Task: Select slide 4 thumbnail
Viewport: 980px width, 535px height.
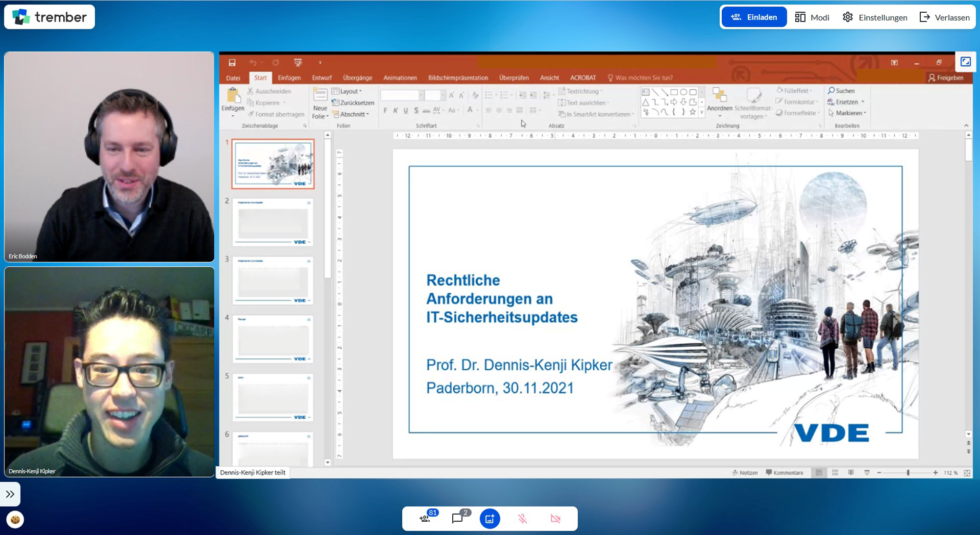Action: tap(273, 339)
